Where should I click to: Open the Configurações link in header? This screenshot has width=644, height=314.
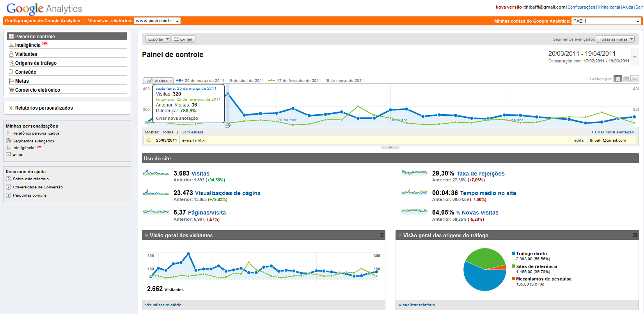click(581, 7)
